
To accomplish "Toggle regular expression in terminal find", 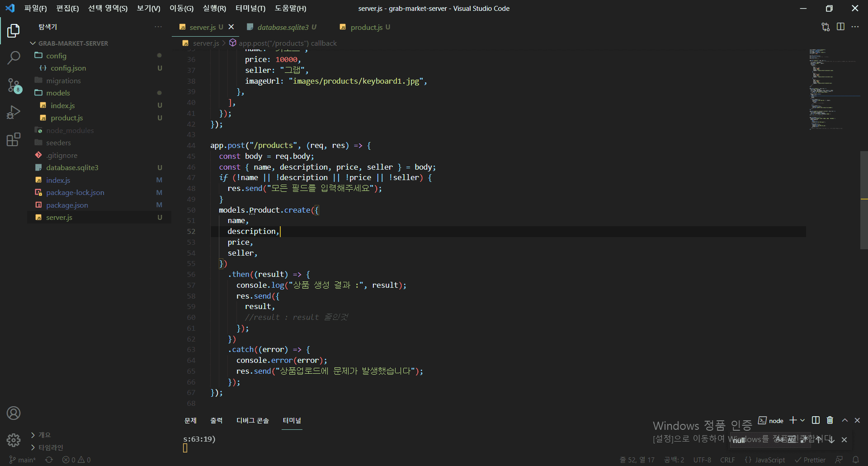I will click(804, 440).
